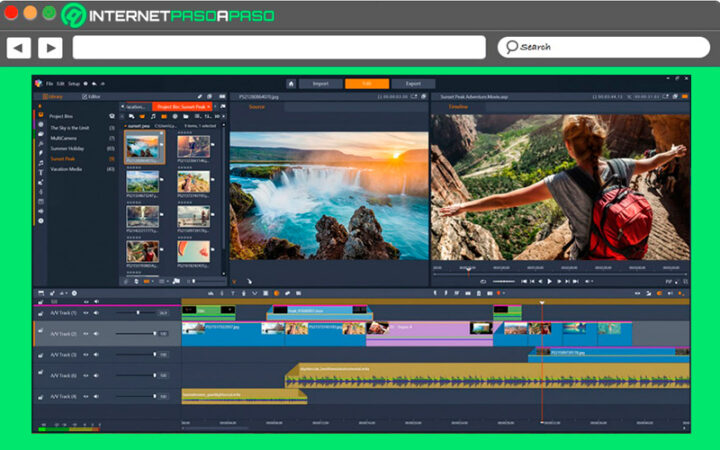
Task: Click the Home icon beside Import
Action: [290, 84]
